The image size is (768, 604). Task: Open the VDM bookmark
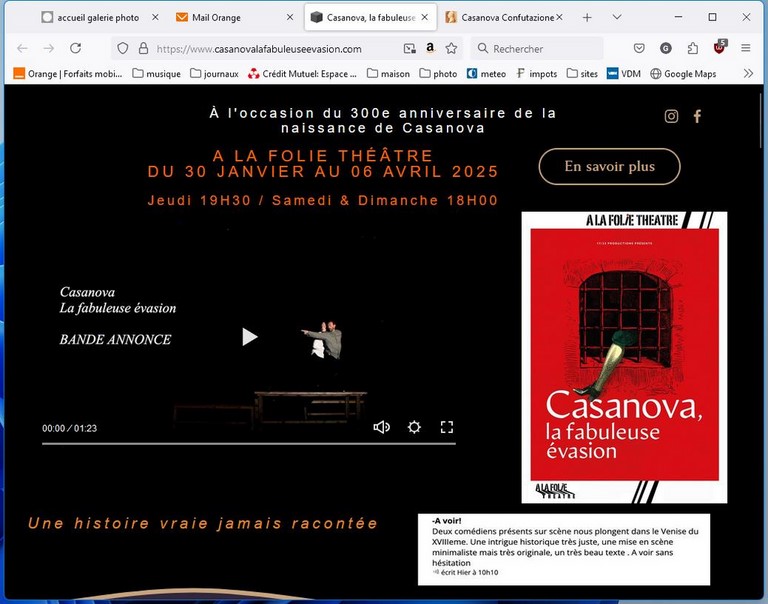coord(624,73)
